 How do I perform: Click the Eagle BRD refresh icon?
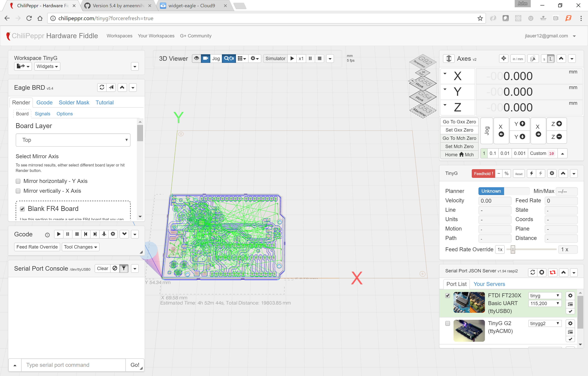102,87
